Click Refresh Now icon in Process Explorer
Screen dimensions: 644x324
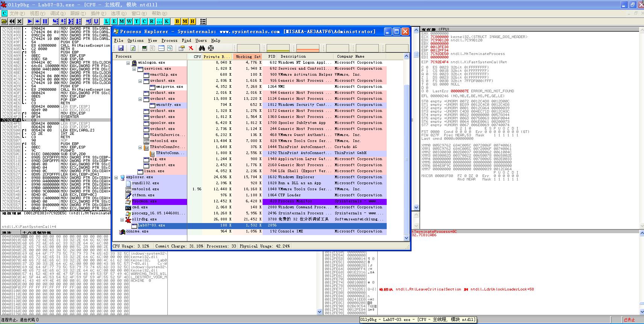click(x=133, y=48)
